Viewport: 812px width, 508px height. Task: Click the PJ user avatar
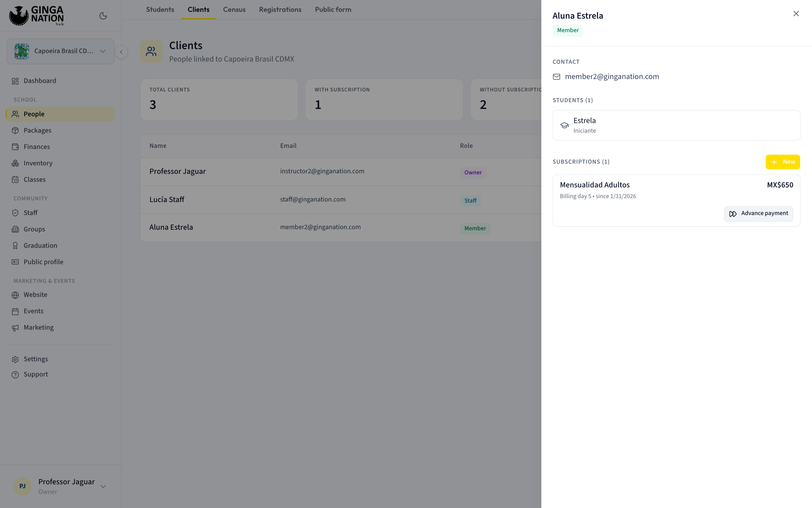(x=23, y=486)
